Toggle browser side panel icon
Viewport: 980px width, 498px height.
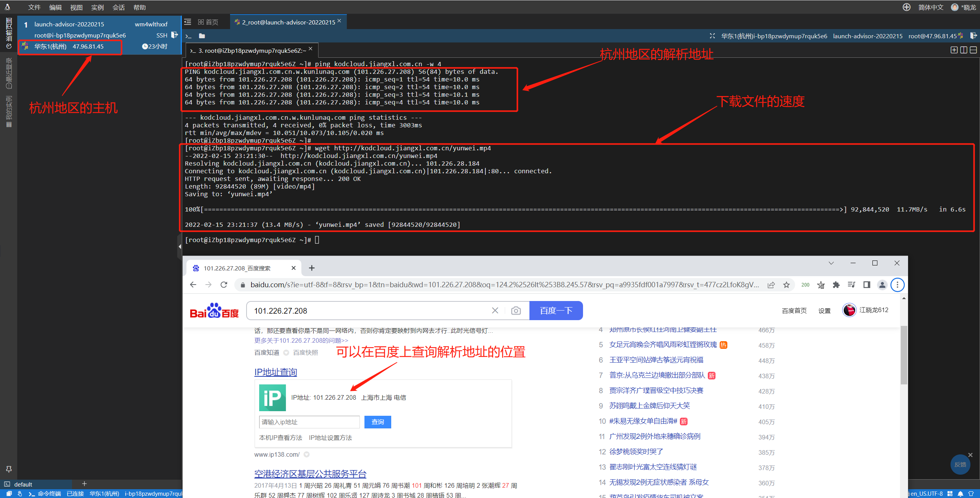coord(867,285)
